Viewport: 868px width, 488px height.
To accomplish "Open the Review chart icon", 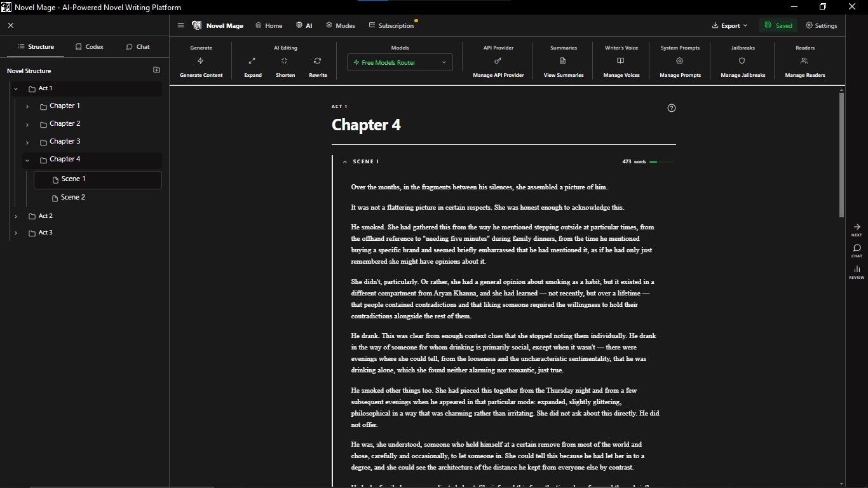I will click(857, 269).
